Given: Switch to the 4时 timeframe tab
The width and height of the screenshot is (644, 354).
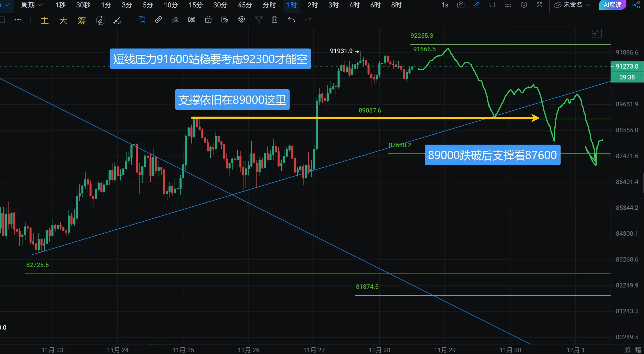Looking at the screenshot, I should (354, 5).
